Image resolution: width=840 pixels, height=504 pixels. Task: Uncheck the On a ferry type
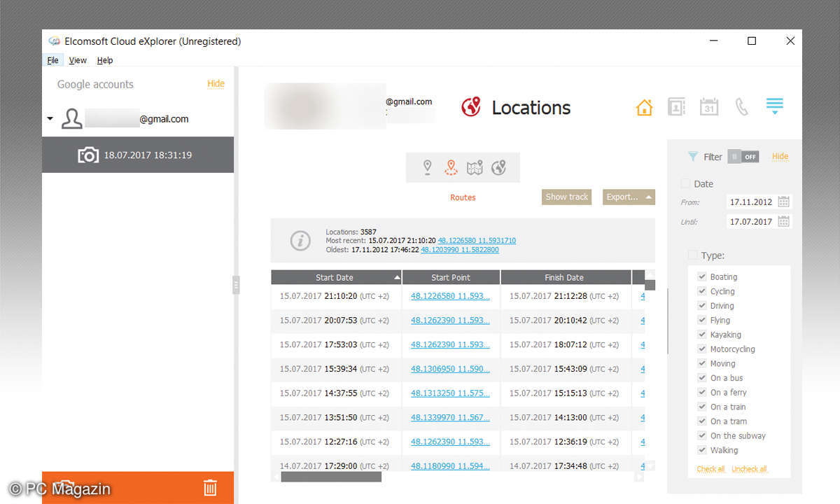[701, 392]
